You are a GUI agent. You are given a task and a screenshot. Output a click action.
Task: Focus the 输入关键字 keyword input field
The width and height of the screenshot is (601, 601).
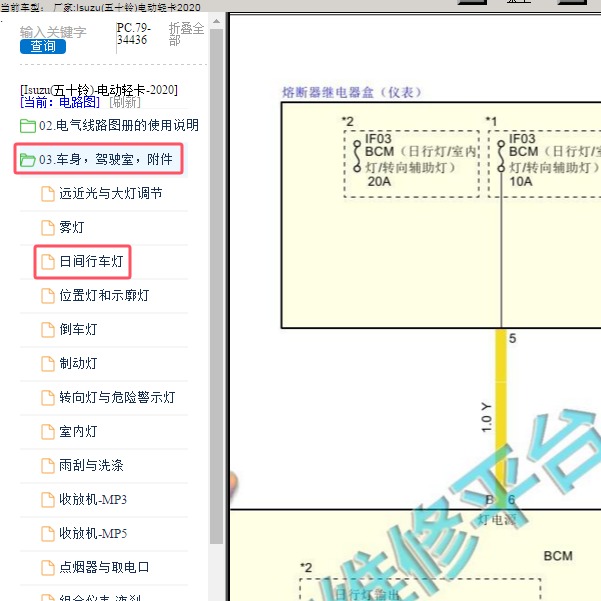(53, 32)
